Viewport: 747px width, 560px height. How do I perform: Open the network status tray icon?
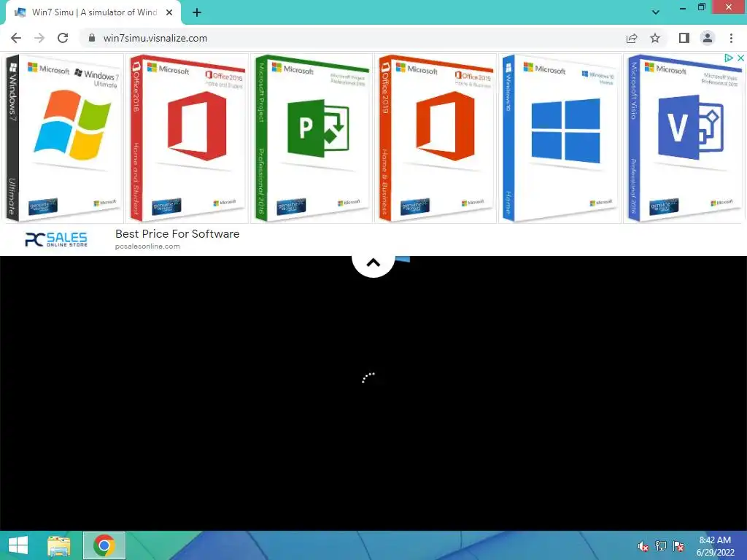[x=661, y=546]
